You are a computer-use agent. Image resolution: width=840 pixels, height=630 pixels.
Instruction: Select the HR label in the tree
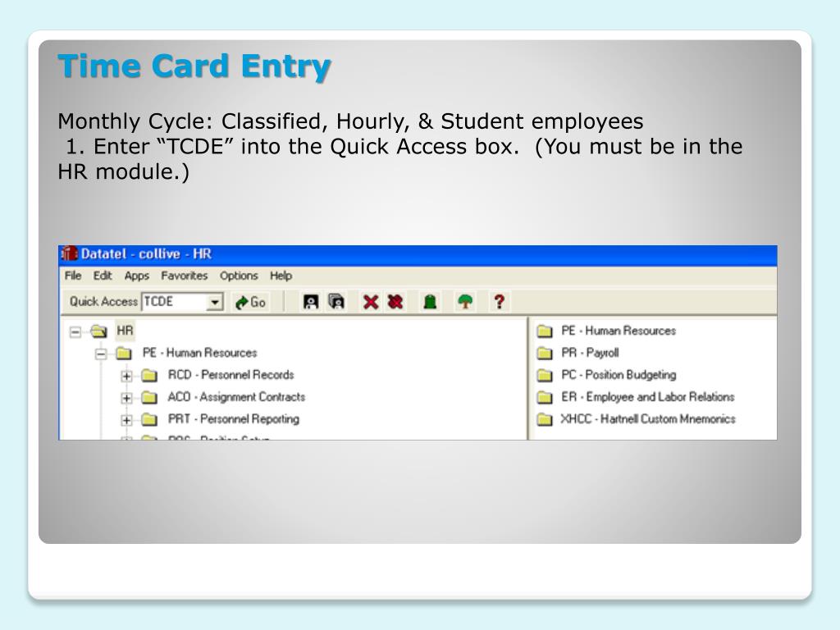[x=125, y=331]
